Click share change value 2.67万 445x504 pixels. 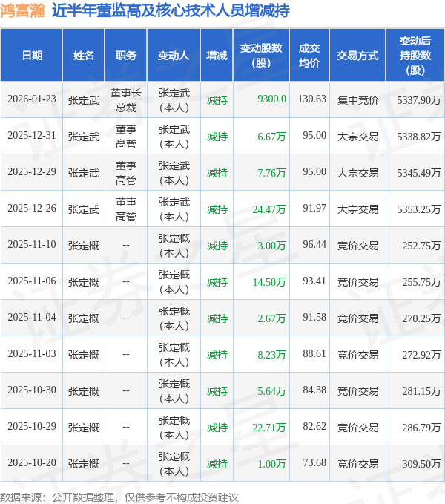271,318
